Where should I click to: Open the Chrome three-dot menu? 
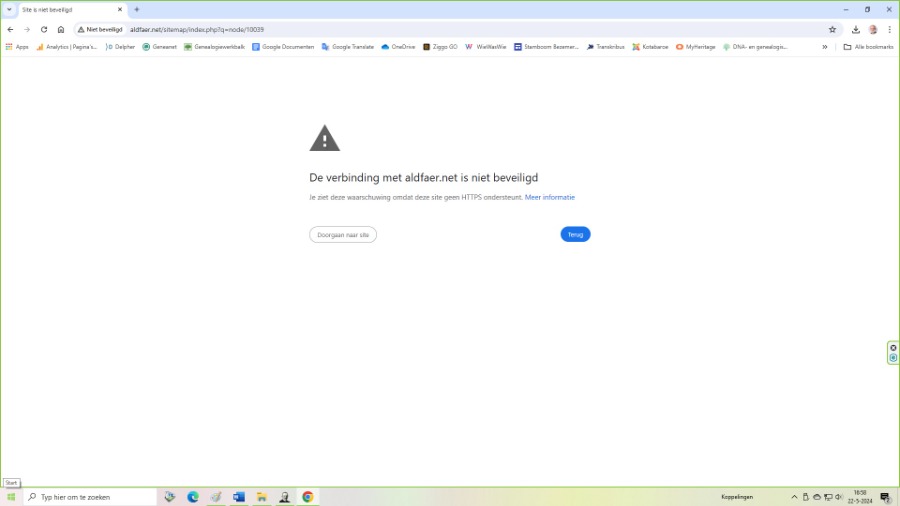pos(889,29)
